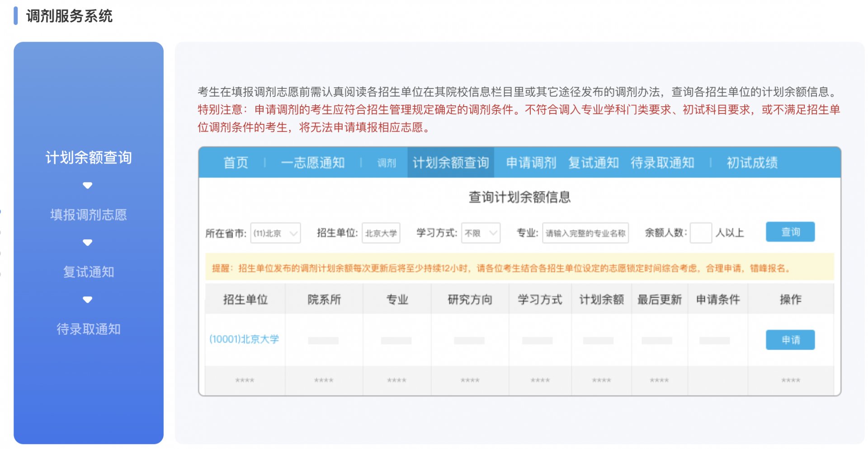This screenshot has width=868, height=449.
Task: Click the 院系所 column header
Action: (324, 299)
